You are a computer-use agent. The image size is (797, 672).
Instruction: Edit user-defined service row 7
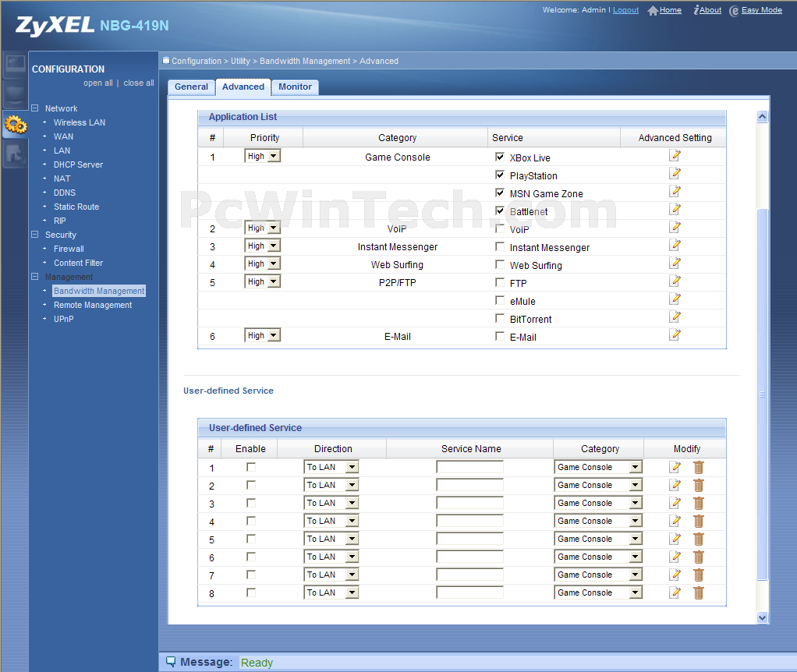(675, 575)
